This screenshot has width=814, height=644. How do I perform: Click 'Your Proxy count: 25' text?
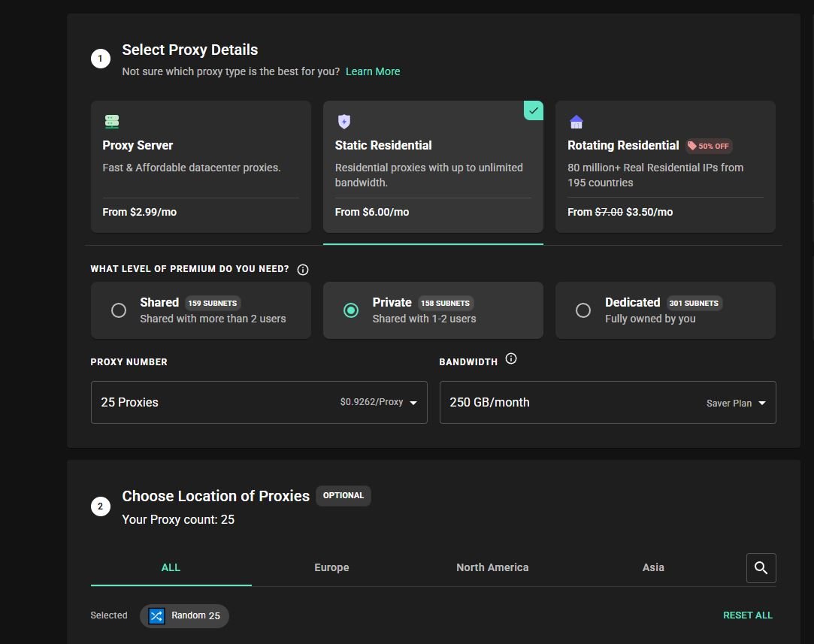(178, 519)
